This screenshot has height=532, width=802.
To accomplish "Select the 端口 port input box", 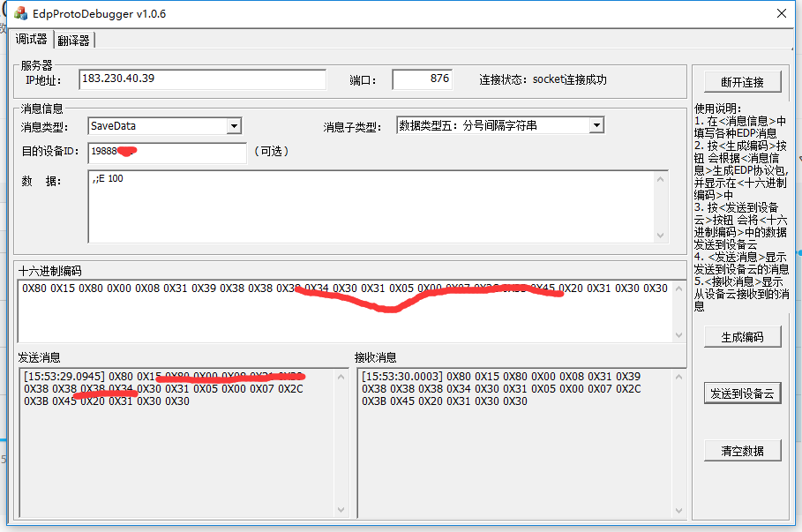I will click(421, 79).
